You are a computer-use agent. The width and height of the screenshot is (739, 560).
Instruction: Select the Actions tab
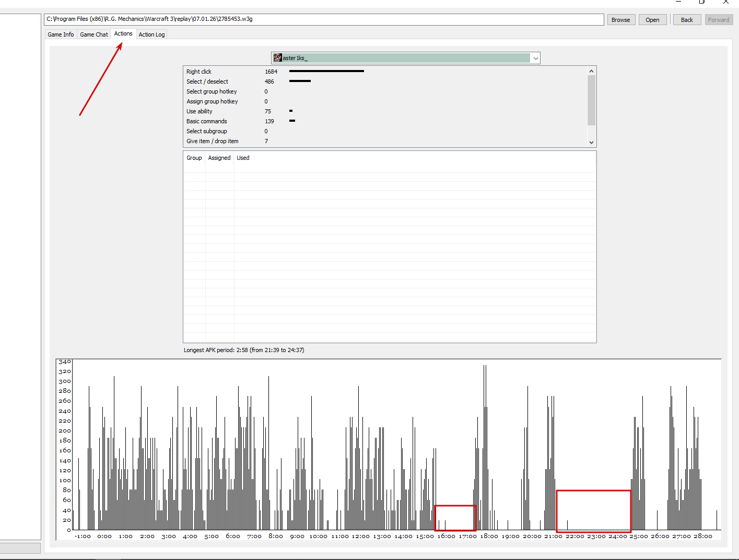click(123, 33)
